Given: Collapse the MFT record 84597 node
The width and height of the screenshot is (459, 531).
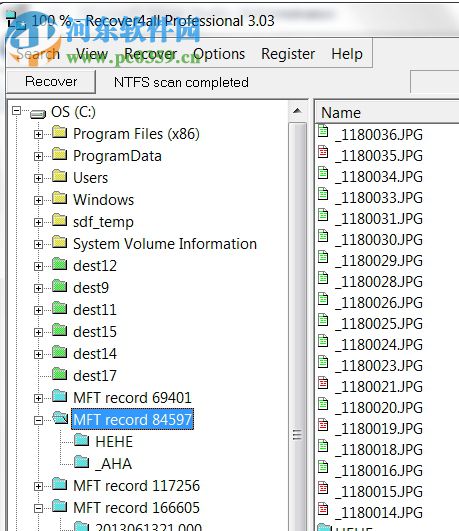Looking at the screenshot, I should pyautogui.click(x=38, y=421).
